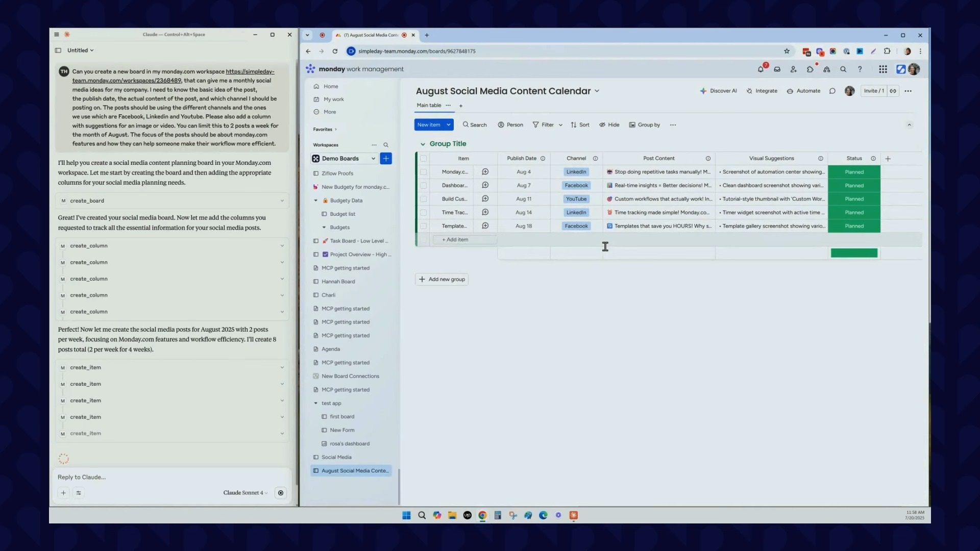This screenshot has height=551, width=980.
Task: Open Claude tools settings sliders icon
Action: point(79,493)
